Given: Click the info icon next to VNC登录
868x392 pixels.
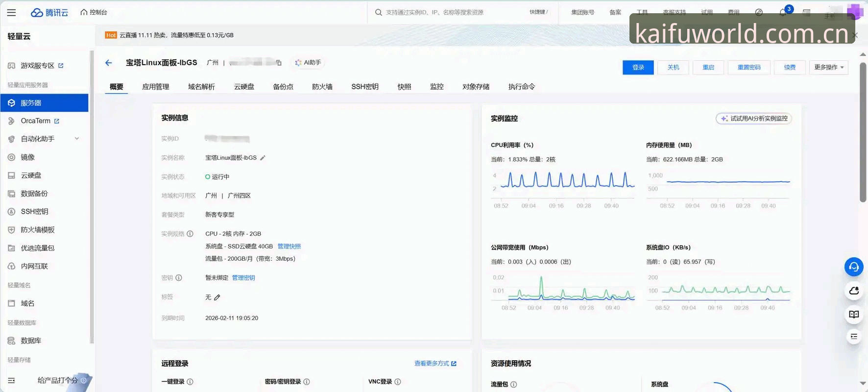Looking at the screenshot, I should pos(398,382).
